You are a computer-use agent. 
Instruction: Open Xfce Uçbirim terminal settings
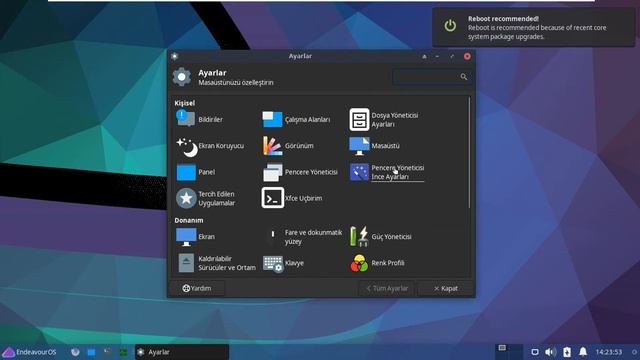pyautogui.click(x=292, y=198)
